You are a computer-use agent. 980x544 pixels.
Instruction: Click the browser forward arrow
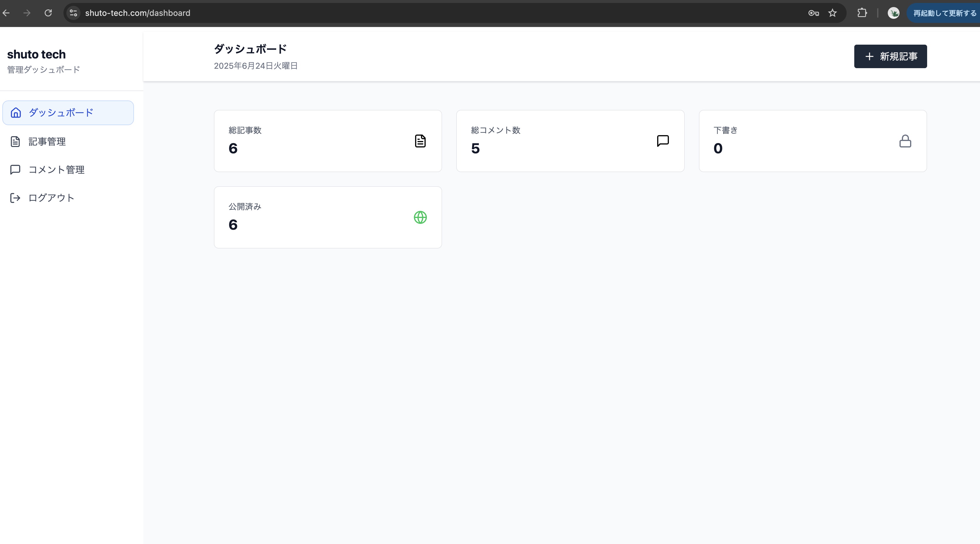click(x=27, y=13)
